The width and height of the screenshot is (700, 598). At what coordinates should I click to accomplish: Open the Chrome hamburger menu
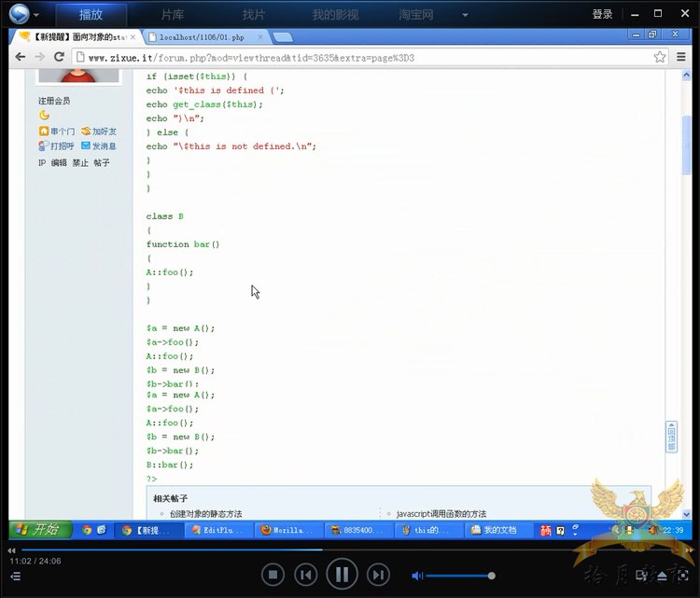pos(681,57)
